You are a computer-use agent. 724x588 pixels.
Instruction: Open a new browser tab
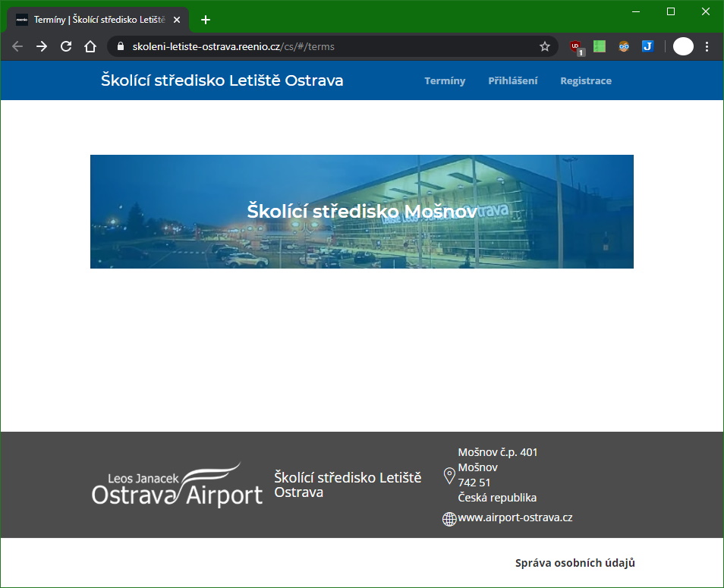pos(206,20)
